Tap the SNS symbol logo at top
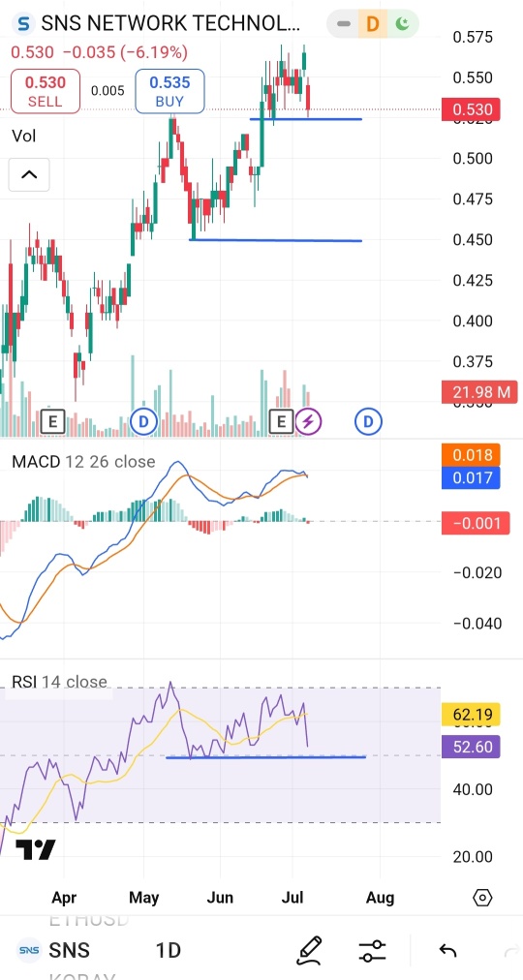Viewport: 523px width, 980px height. 24,24
